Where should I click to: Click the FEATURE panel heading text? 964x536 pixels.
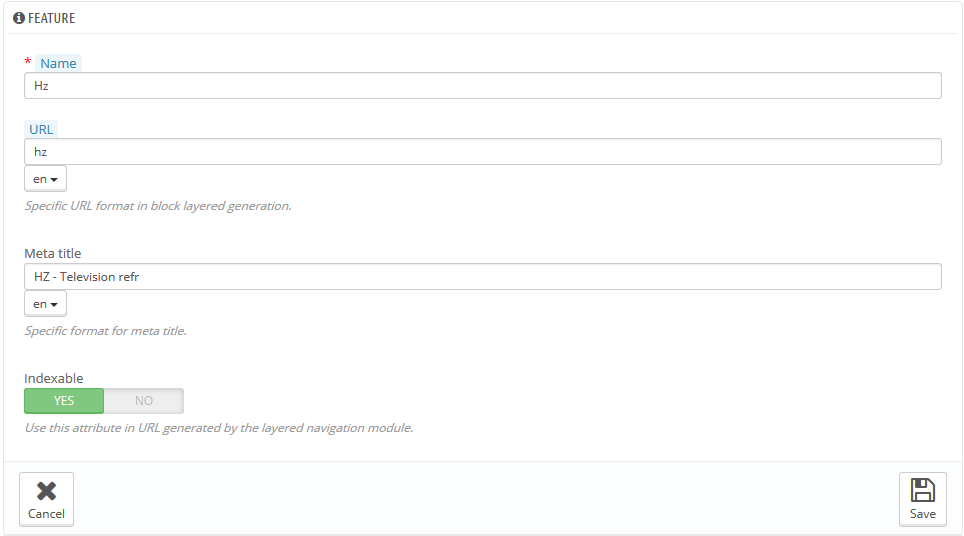point(51,18)
